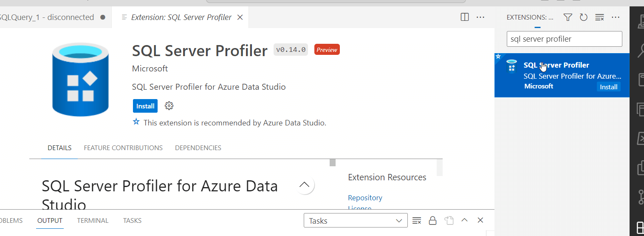Open the editor more actions ellipsis
The width and height of the screenshot is (644, 236).
pos(480,17)
